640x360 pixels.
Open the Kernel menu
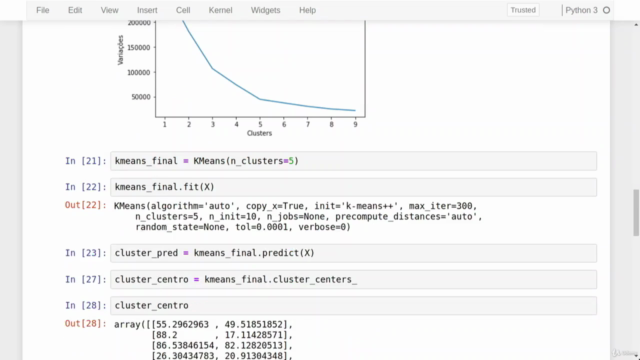(x=220, y=10)
